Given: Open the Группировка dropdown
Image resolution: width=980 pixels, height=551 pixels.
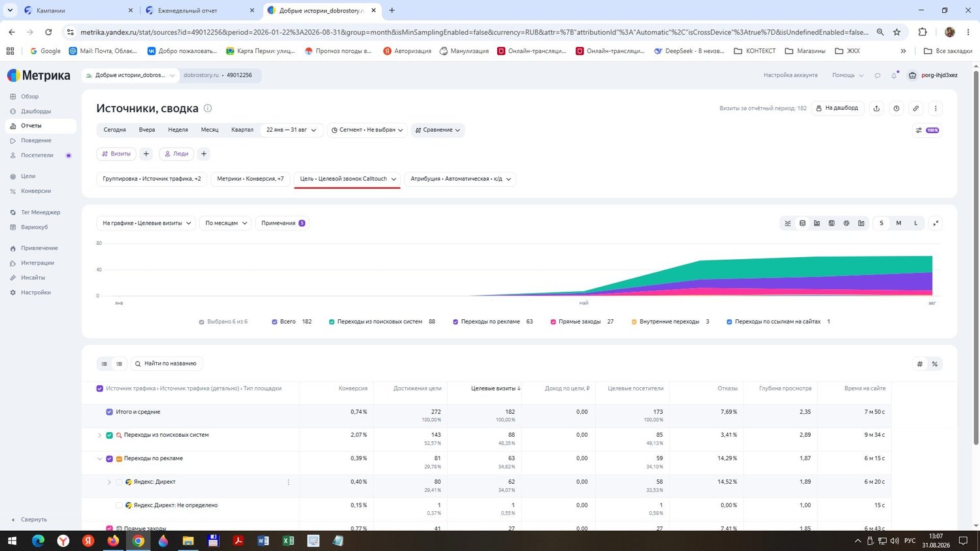Looking at the screenshot, I should [x=152, y=179].
